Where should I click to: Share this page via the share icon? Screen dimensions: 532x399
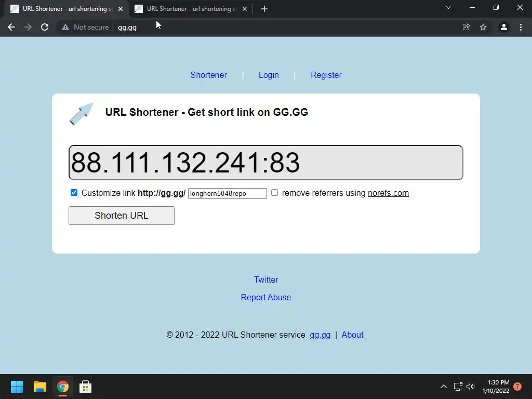click(x=466, y=27)
